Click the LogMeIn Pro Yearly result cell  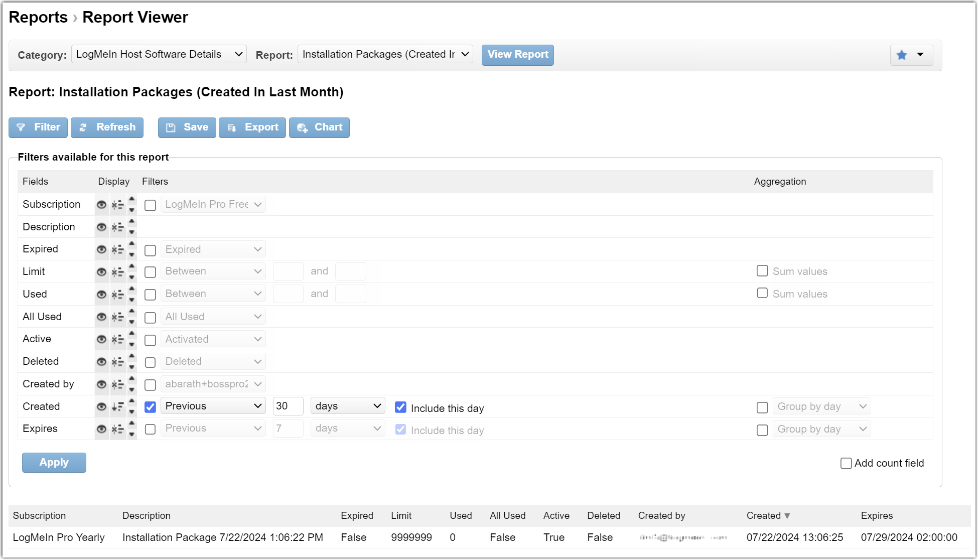pyautogui.click(x=59, y=537)
